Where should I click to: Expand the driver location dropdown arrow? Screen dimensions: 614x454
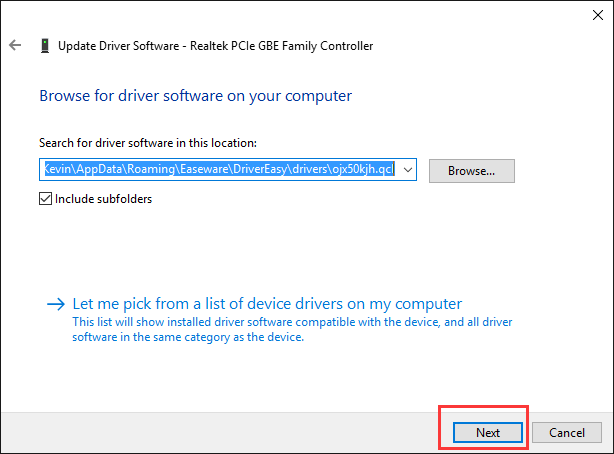[x=408, y=170]
